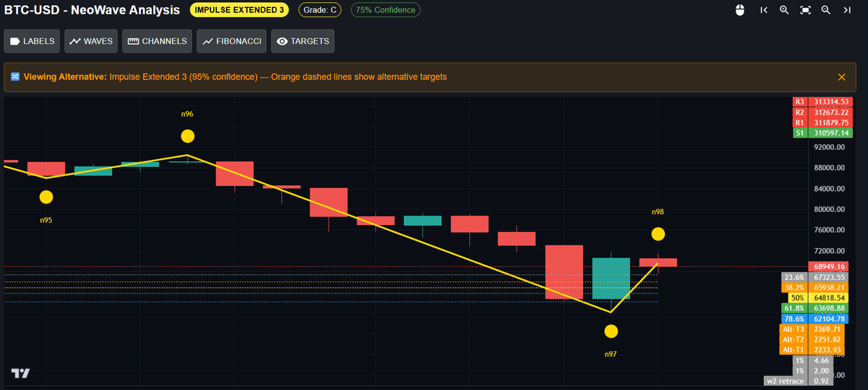Click the shuffle icon in alternative banner
Image resolution: width=868 pixels, height=390 pixels.
point(15,77)
